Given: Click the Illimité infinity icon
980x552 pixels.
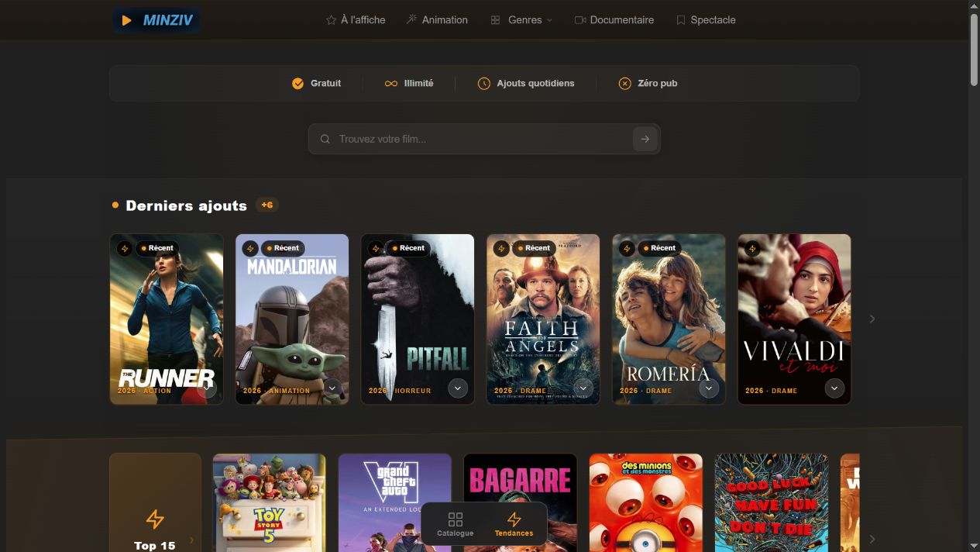Looking at the screenshot, I should click(x=391, y=84).
